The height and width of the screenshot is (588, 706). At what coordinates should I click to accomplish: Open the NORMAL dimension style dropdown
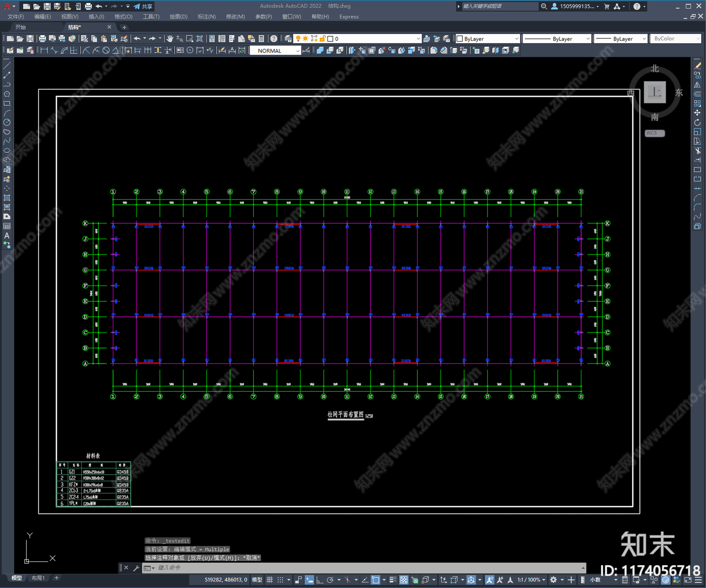275,51
